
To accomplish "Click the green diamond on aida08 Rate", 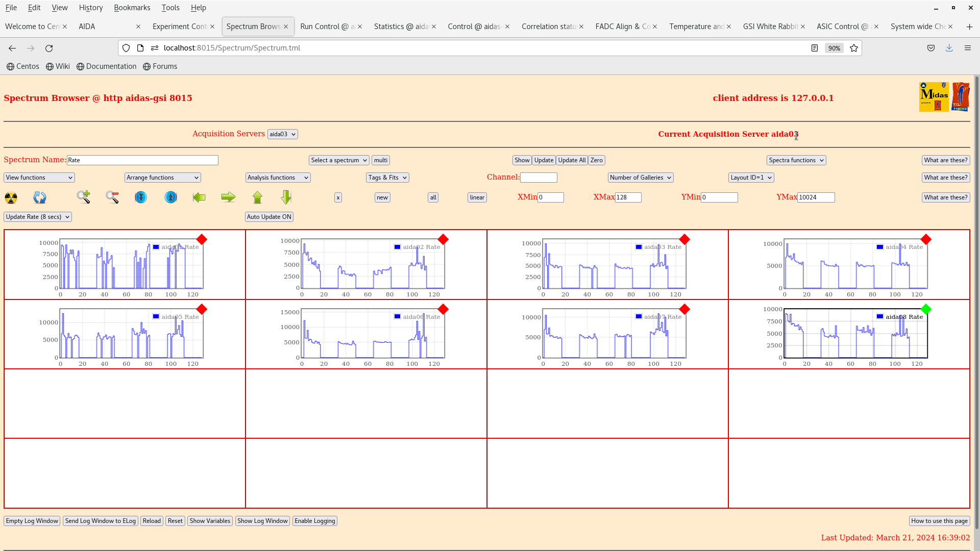I will point(926,309).
